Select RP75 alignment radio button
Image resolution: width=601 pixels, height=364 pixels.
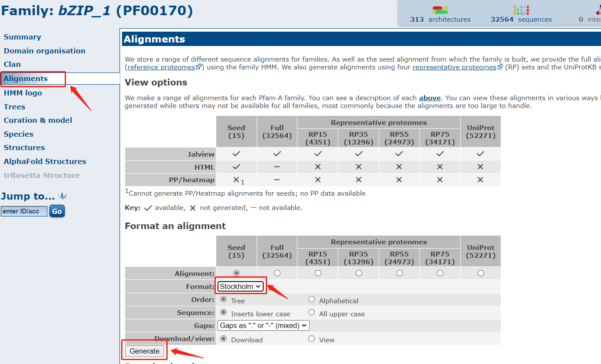pos(440,273)
